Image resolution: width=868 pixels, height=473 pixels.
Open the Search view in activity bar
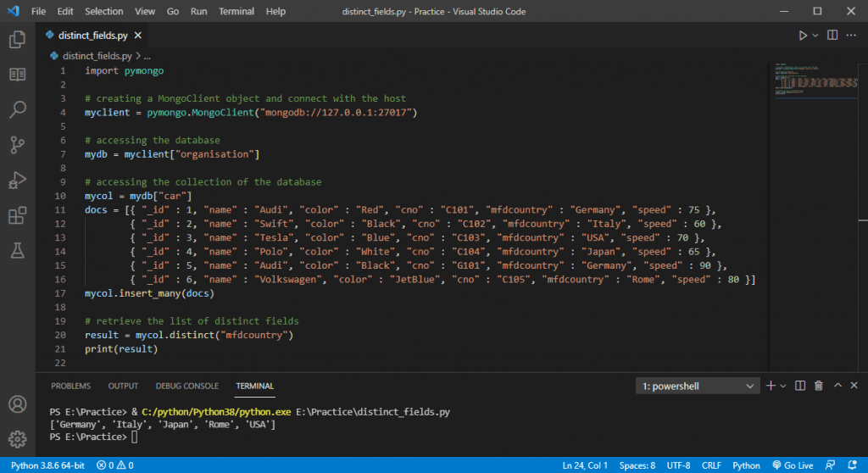tap(17, 109)
